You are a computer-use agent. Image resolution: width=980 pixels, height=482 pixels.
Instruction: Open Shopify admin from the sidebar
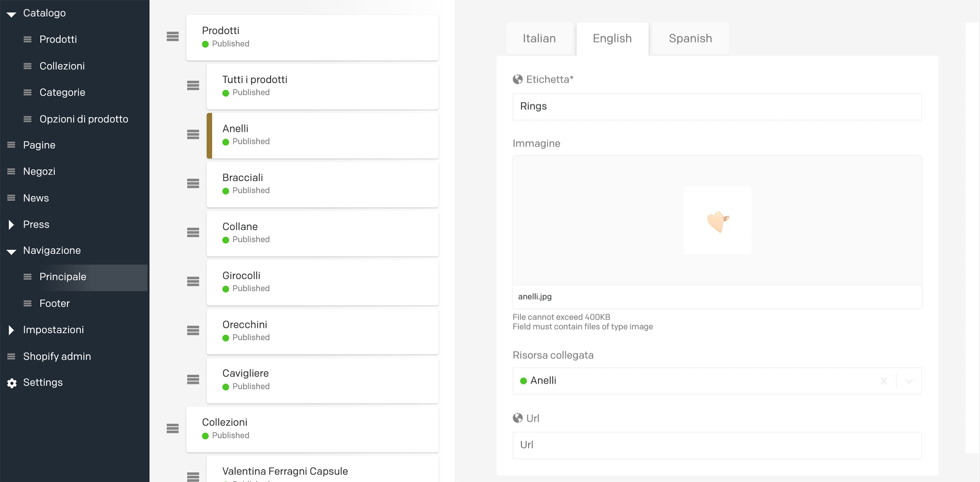[x=57, y=356]
